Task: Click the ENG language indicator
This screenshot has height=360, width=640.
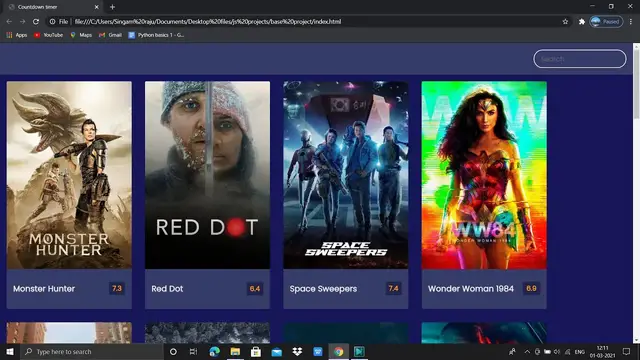Action: pyautogui.click(x=580, y=351)
